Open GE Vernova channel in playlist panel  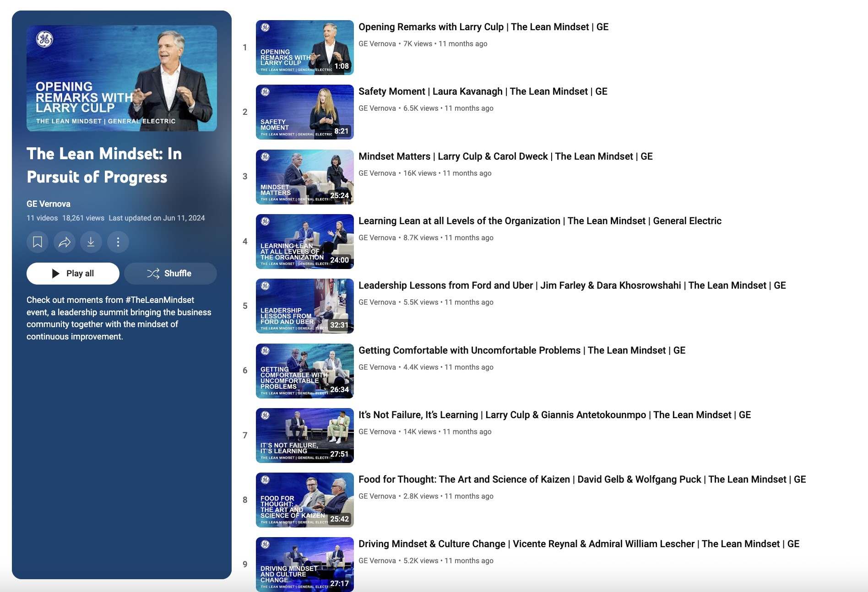[x=49, y=204]
